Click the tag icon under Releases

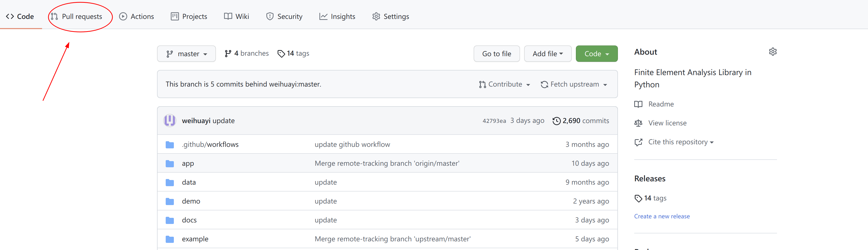click(638, 198)
